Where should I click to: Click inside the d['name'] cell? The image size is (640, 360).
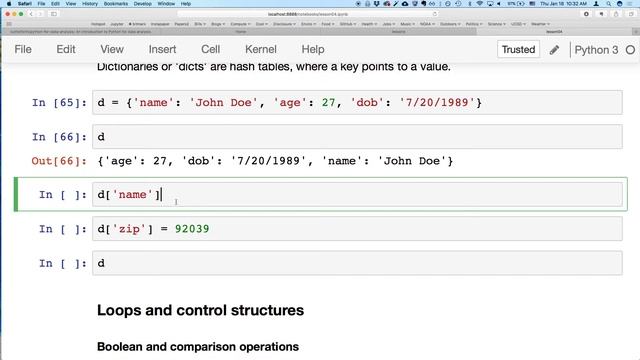[357, 194]
